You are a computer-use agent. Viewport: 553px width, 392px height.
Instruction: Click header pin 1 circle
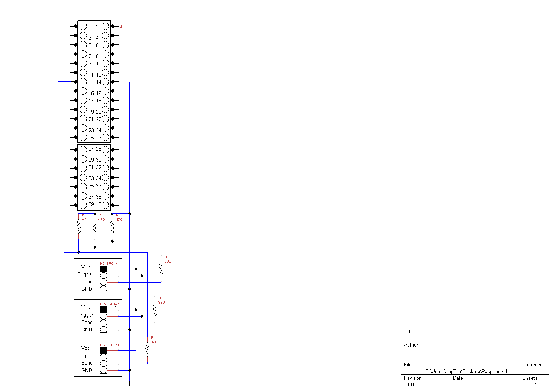point(83,26)
